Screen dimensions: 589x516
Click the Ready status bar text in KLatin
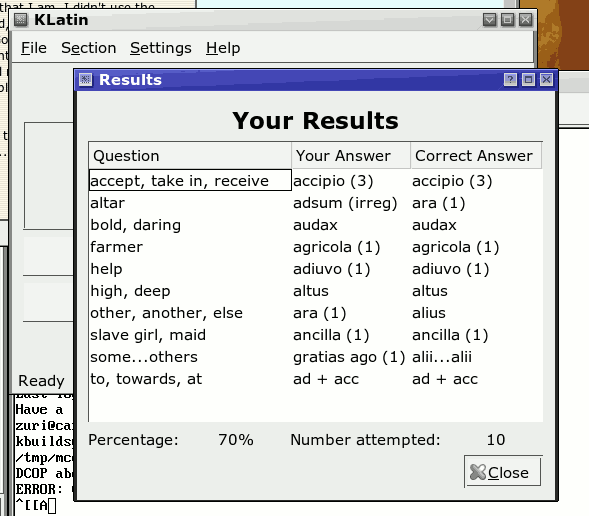coord(41,381)
